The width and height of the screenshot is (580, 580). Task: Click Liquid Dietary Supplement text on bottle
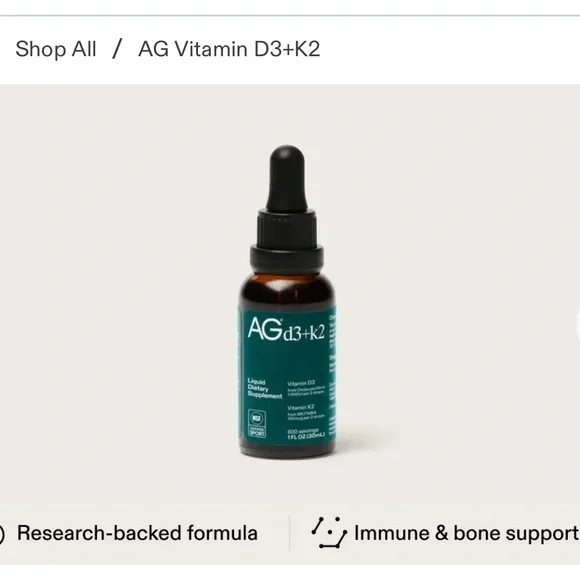point(264,388)
